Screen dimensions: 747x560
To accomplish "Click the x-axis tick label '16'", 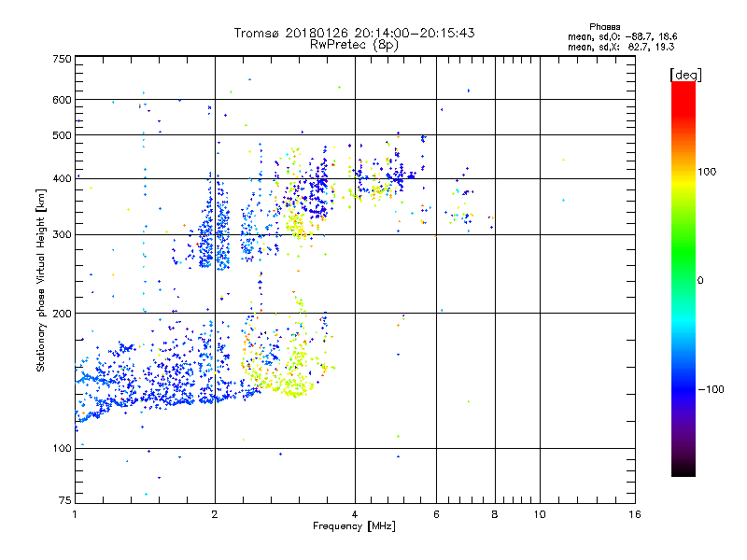I will coord(635,514).
